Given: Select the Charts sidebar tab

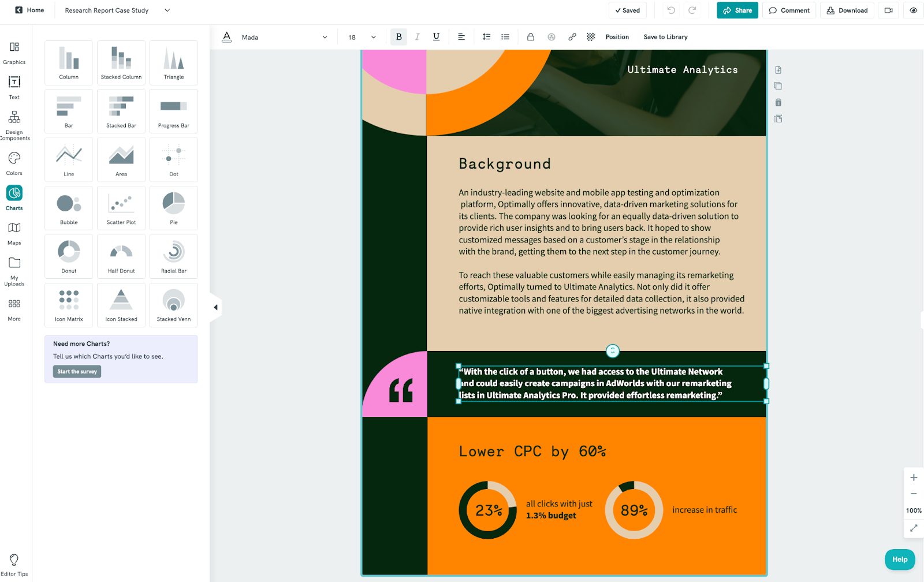Looking at the screenshot, I should coord(14,198).
